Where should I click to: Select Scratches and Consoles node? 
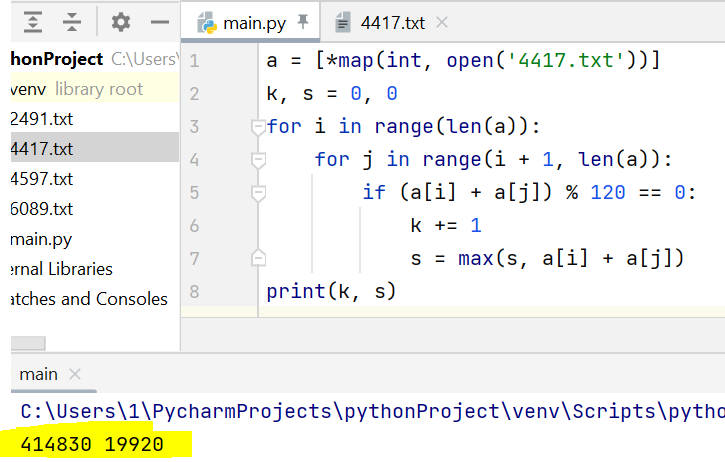pos(95,299)
